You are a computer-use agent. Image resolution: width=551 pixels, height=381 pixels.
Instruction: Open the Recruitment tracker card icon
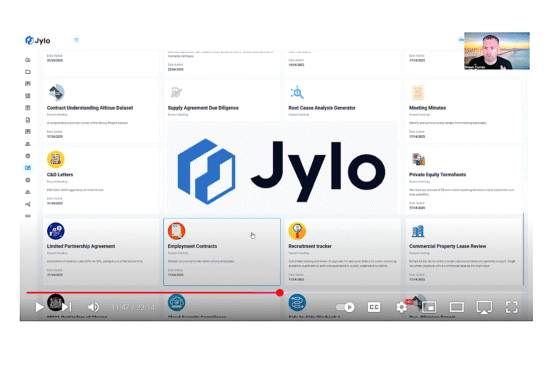point(297,231)
